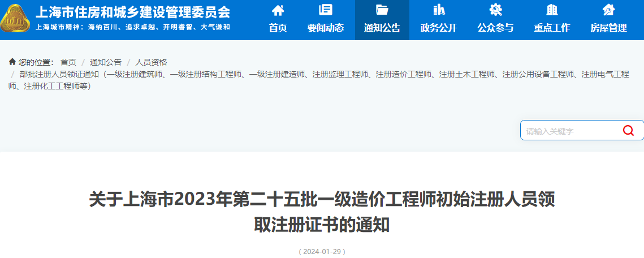
Task: Click the house icon above 首页
Action: pyautogui.click(x=278, y=10)
